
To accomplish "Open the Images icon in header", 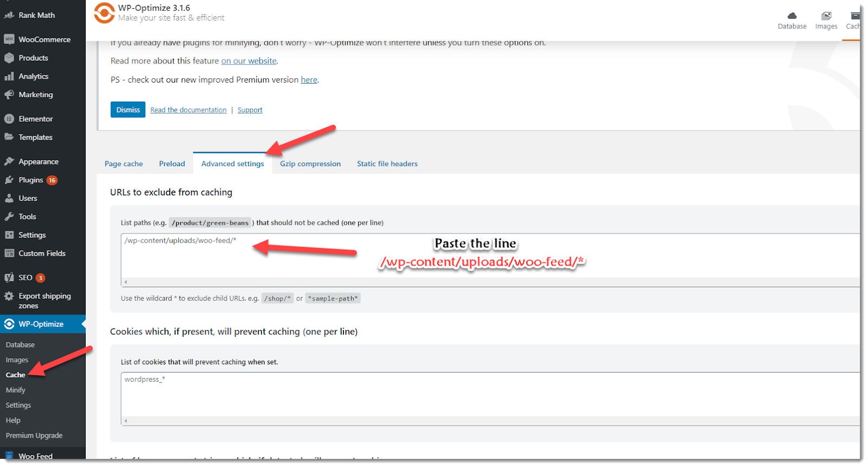I will 826,16.
